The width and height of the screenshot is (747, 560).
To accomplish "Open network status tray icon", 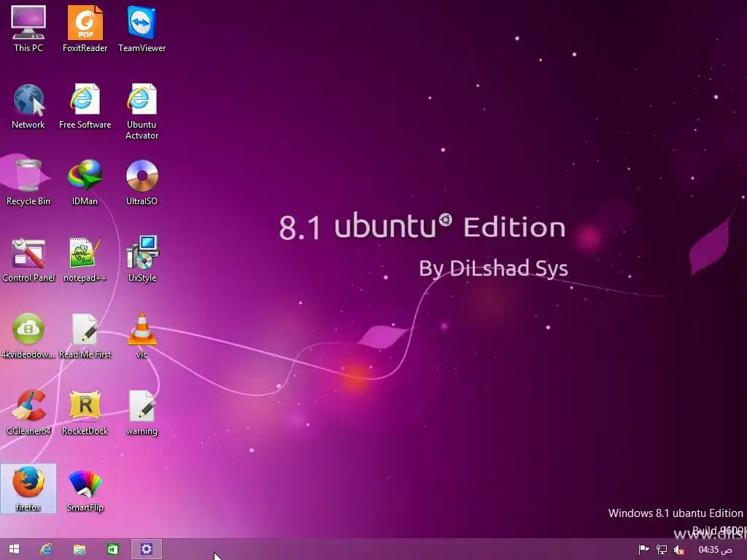I will [x=661, y=550].
